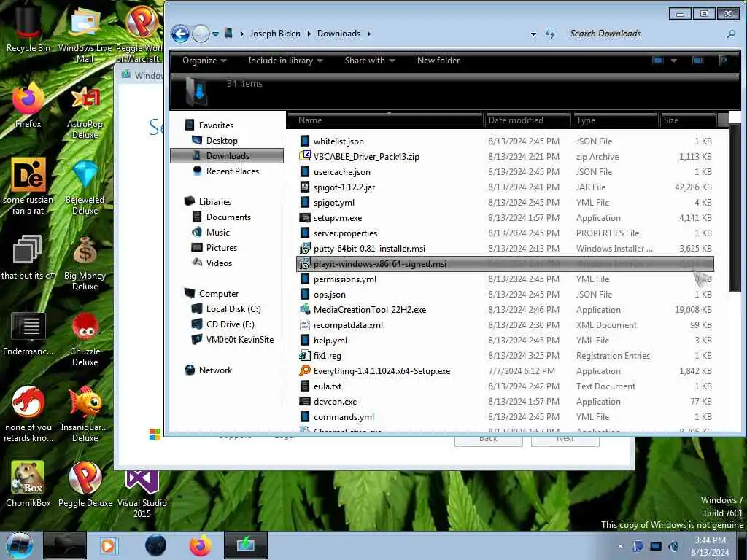This screenshot has height=560, width=747.
Task: Open Visual Studio 2015 desktop icon
Action: [x=142, y=494]
